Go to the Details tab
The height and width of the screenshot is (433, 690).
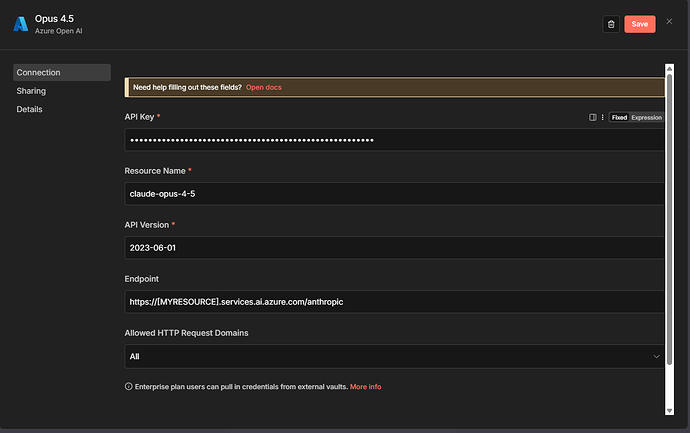pos(30,109)
